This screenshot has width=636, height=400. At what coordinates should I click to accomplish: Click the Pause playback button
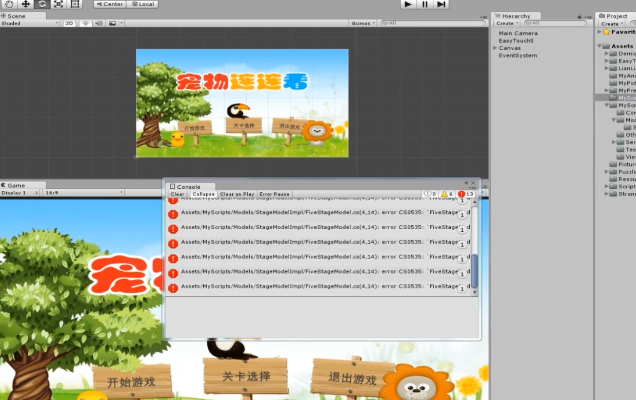[x=425, y=4]
